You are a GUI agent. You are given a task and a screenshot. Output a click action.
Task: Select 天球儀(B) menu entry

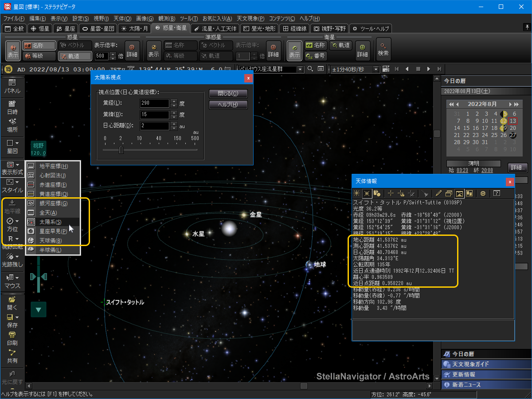[x=53, y=240]
